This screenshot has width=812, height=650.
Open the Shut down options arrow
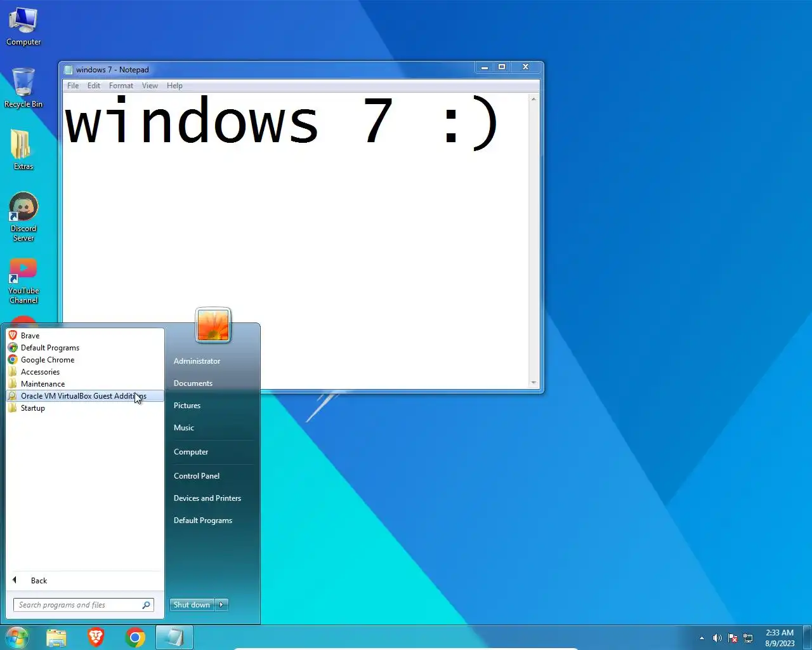tap(221, 605)
